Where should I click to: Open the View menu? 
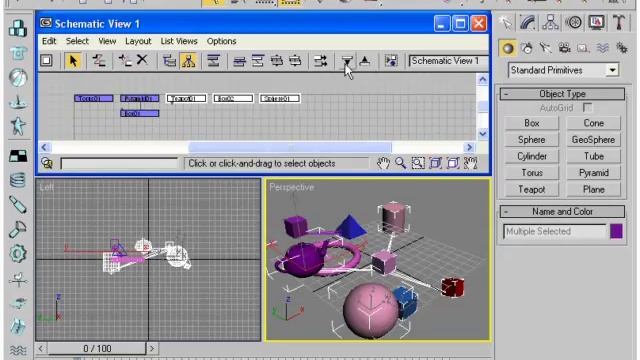[107, 41]
